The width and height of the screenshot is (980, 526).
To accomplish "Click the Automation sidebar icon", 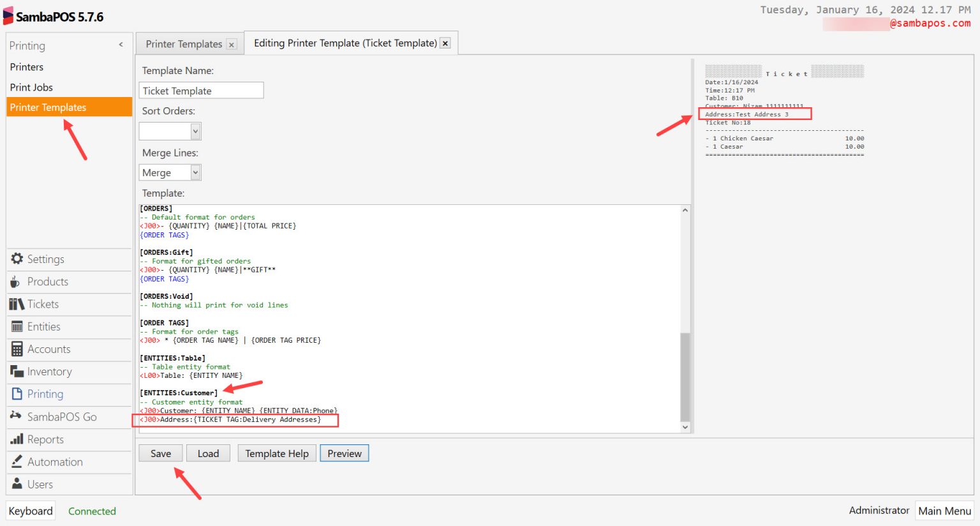I will (16, 462).
